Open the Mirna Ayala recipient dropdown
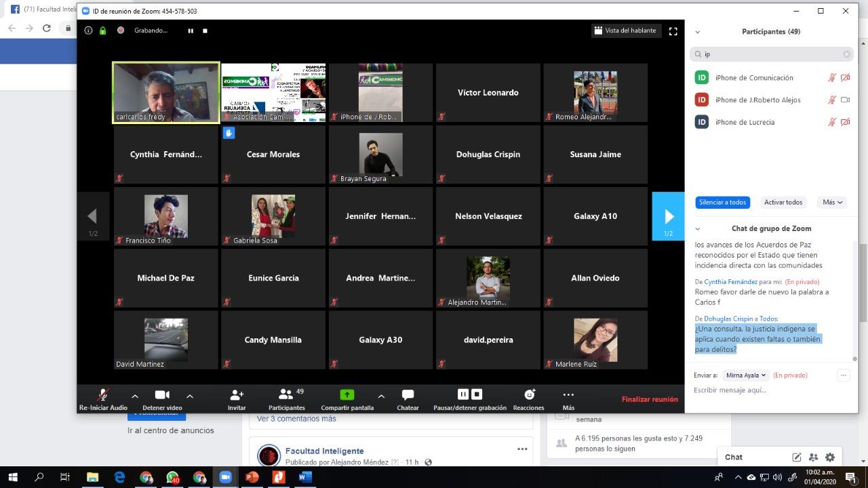 pos(746,375)
